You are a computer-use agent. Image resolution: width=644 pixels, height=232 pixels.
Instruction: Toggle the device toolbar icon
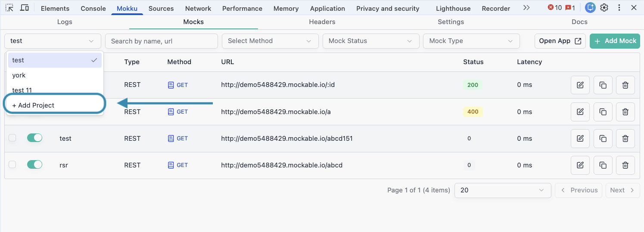point(25,8)
